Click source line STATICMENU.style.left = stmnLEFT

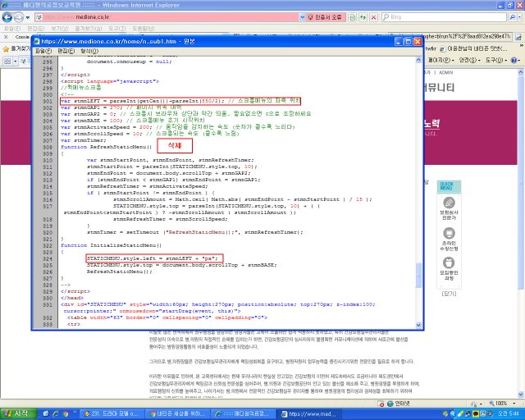point(153,258)
